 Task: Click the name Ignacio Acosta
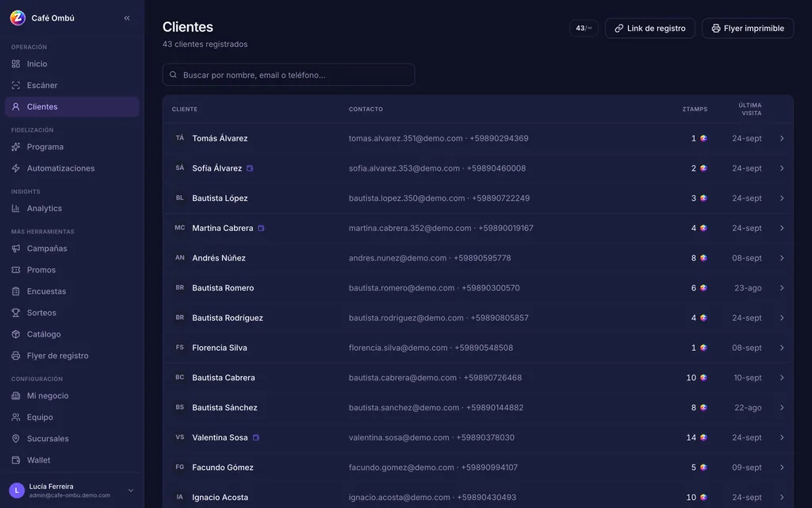[x=220, y=497]
